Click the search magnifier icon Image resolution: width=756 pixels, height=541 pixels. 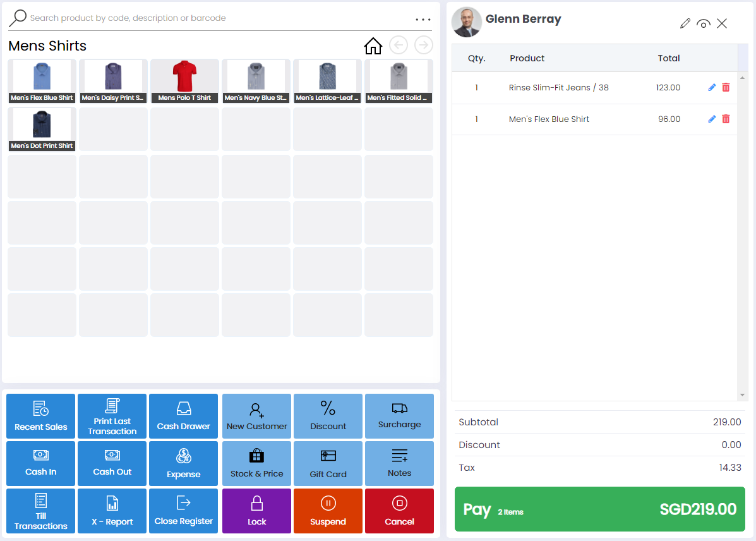point(18,18)
